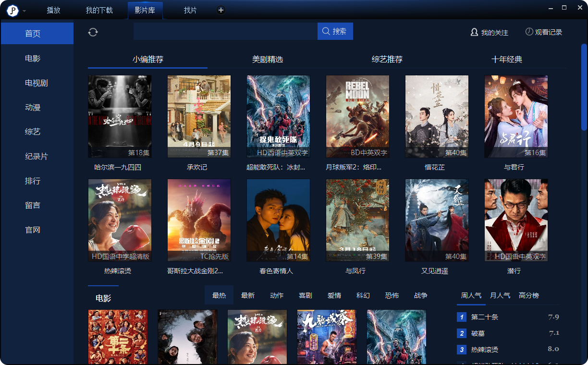Screen dimensions: 588x365
Task: Select 美剧精选 recommendation tab
Action: click(268, 60)
